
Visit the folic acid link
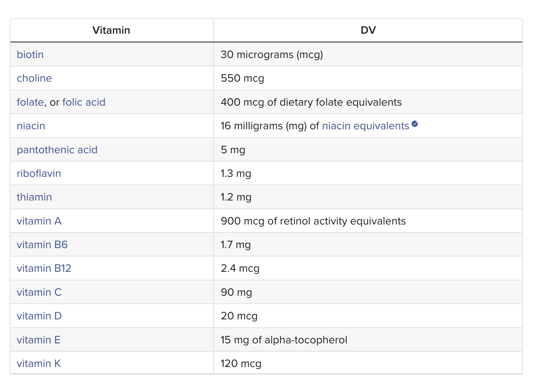(x=84, y=102)
